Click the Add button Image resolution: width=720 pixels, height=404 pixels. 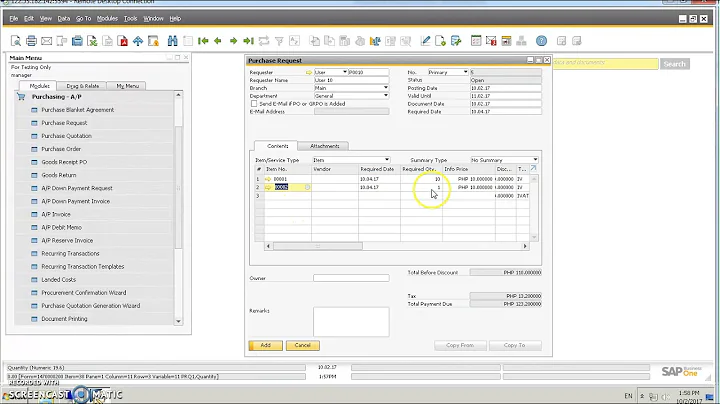[265, 345]
